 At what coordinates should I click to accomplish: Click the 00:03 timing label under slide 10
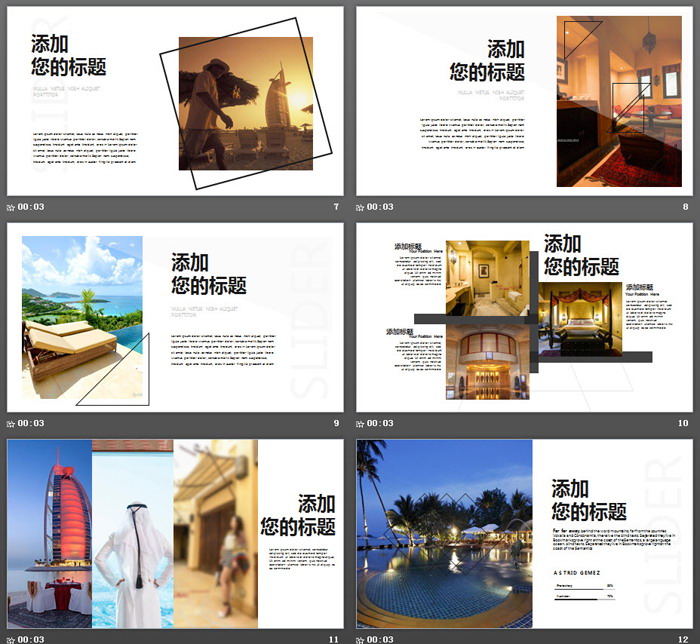coord(381,423)
